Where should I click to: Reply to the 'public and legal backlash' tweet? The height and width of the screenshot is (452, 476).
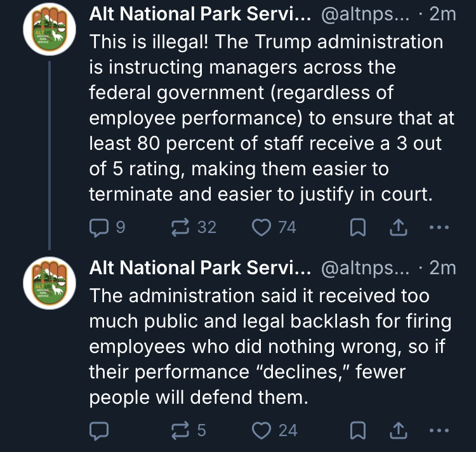coord(98,430)
